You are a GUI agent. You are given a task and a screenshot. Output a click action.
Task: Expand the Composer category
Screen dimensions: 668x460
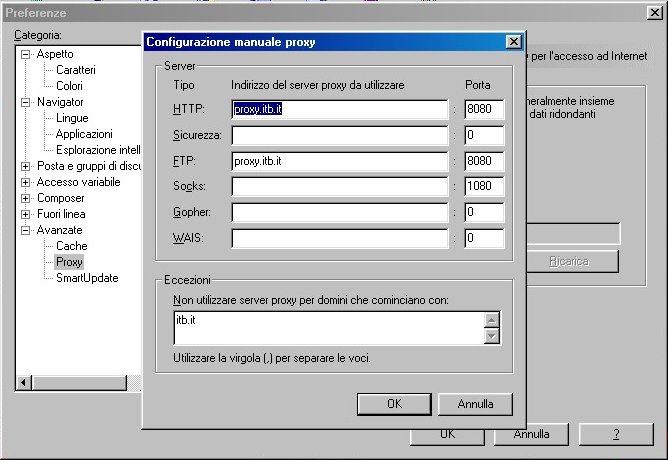[26, 198]
